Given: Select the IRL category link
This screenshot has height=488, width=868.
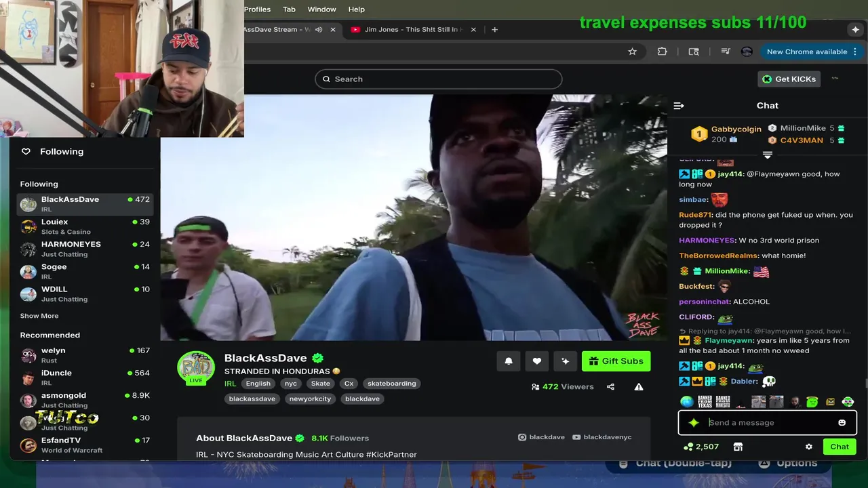Looking at the screenshot, I should click(231, 384).
